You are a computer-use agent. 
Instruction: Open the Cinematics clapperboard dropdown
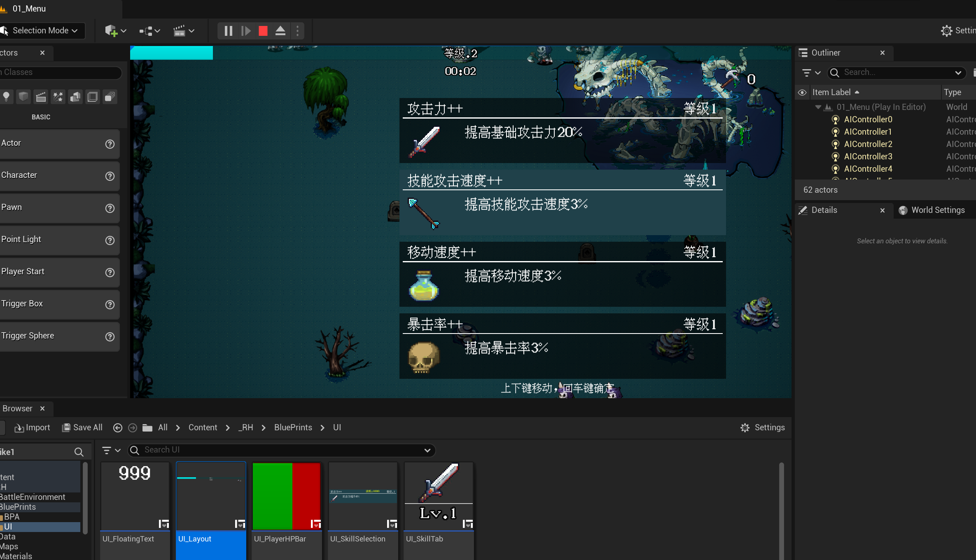(x=184, y=31)
